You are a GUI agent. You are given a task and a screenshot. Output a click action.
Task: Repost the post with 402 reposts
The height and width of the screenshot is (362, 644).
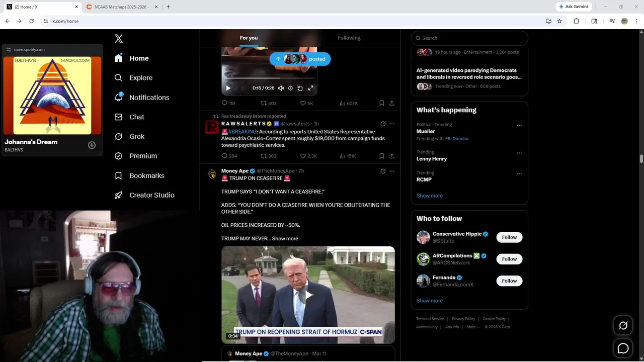pyautogui.click(x=268, y=103)
